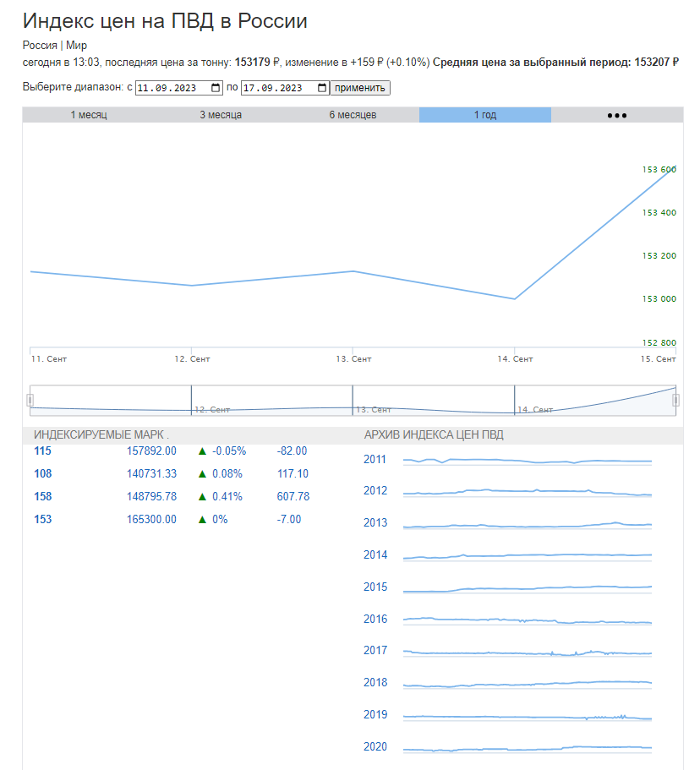Click the АРХИВ ИНДЕКСА ЦЕН ПВД header
Image resolution: width=700 pixels, height=770 pixels.
tap(433, 435)
